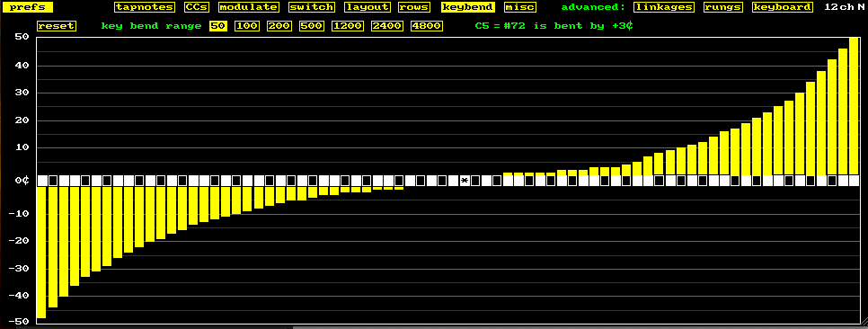868x329 pixels.
Task: Select the switch tab
Action: coord(312,7)
